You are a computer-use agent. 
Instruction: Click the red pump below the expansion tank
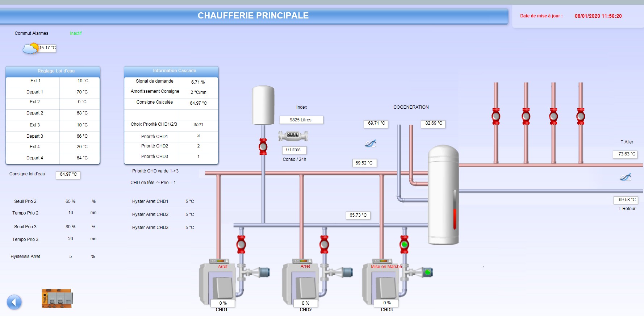point(263,147)
